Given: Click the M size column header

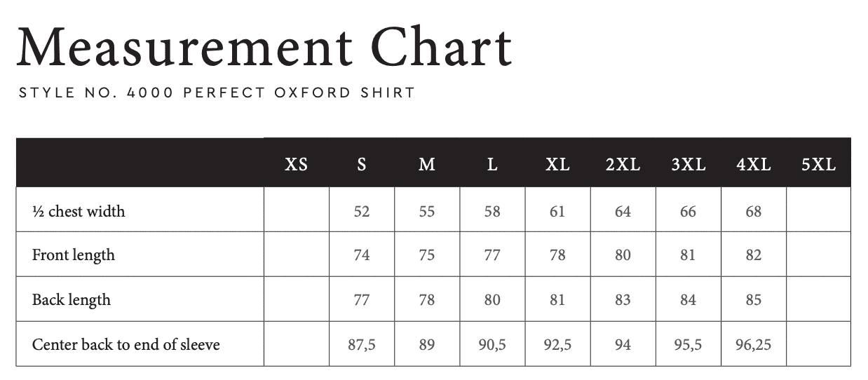Looking at the screenshot, I should (x=427, y=165).
